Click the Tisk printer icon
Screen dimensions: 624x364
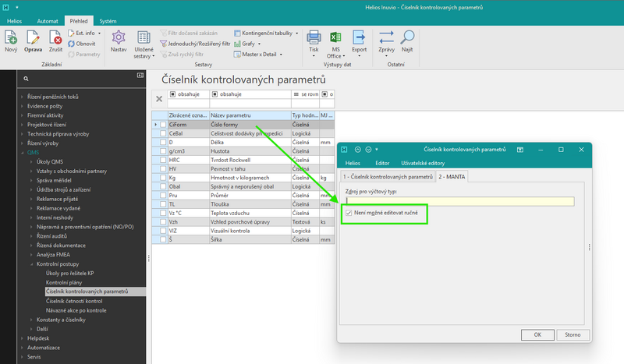coord(314,37)
